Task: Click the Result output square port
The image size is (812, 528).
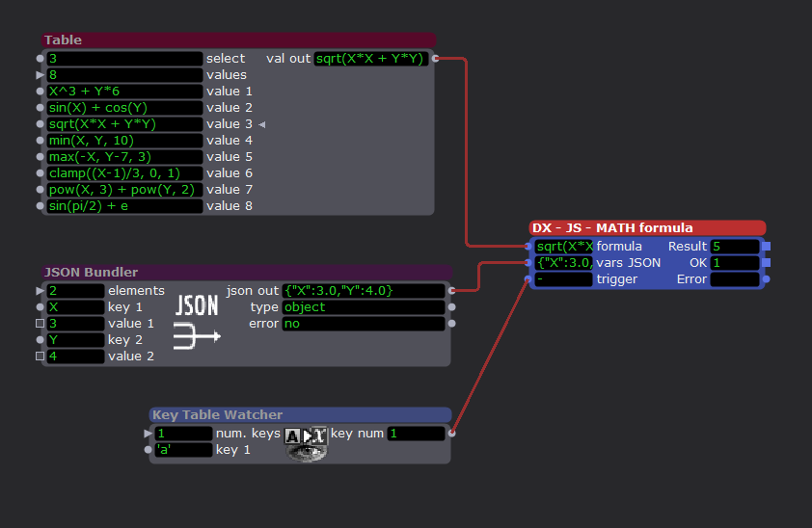Action: click(x=766, y=247)
